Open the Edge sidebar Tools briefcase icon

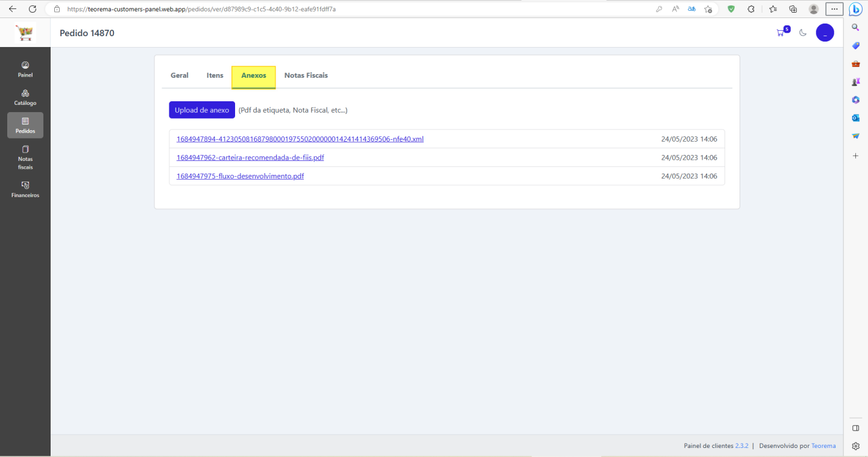click(x=855, y=64)
